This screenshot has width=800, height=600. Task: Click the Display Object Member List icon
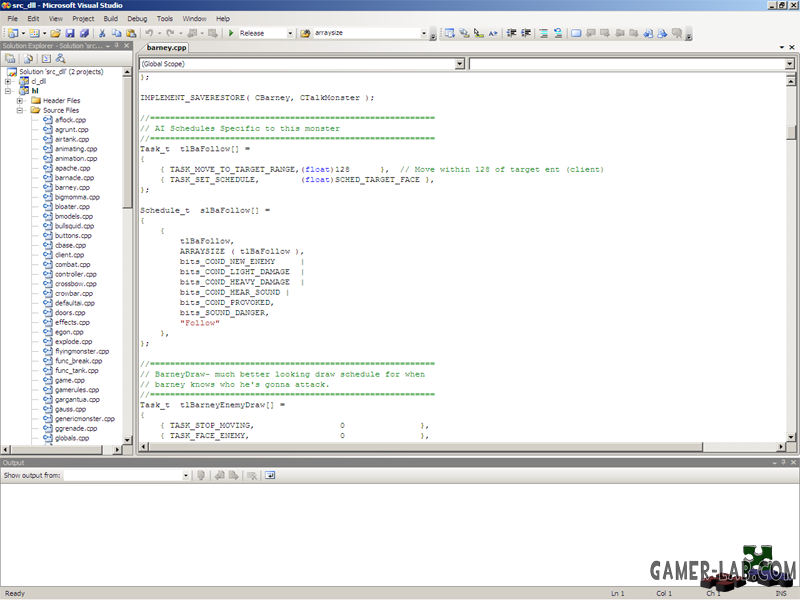tap(449, 33)
